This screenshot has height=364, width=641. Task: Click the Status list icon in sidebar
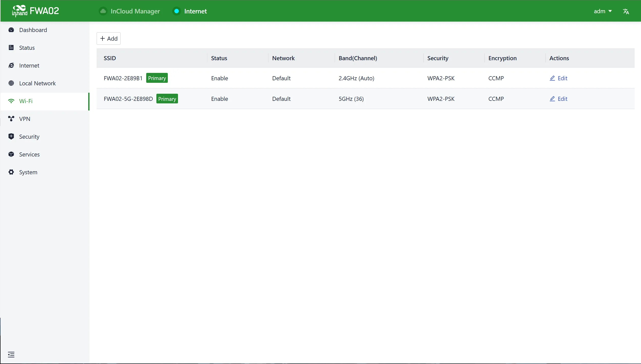(x=11, y=48)
